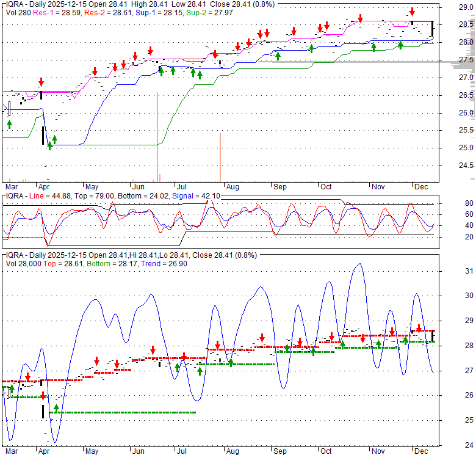Click the Vol 28,000 label in bottom panel
This screenshot has width=476, height=455.
[x=24, y=263]
